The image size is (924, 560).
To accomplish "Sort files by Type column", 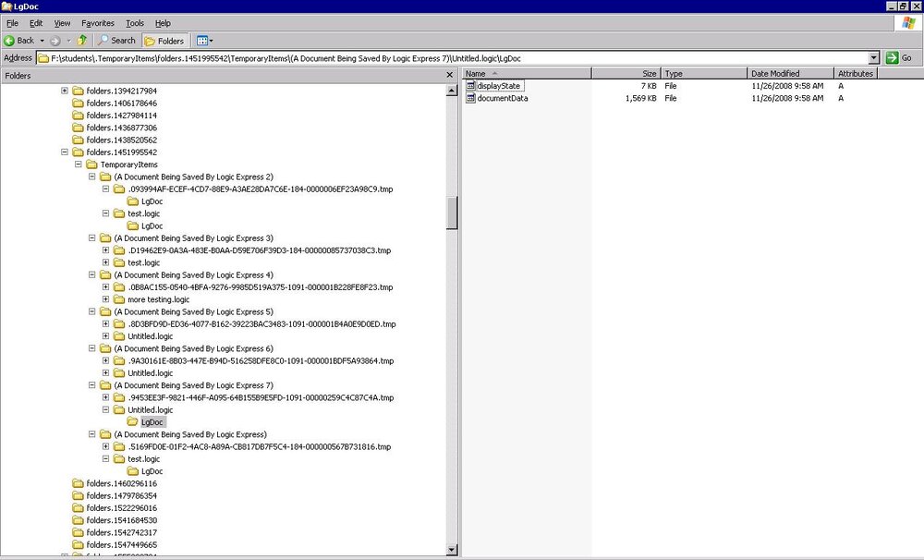I will tap(703, 73).
